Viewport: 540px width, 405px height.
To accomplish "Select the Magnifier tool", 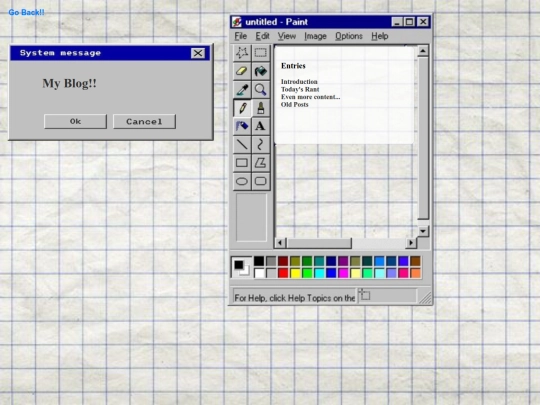I will [260, 90].
